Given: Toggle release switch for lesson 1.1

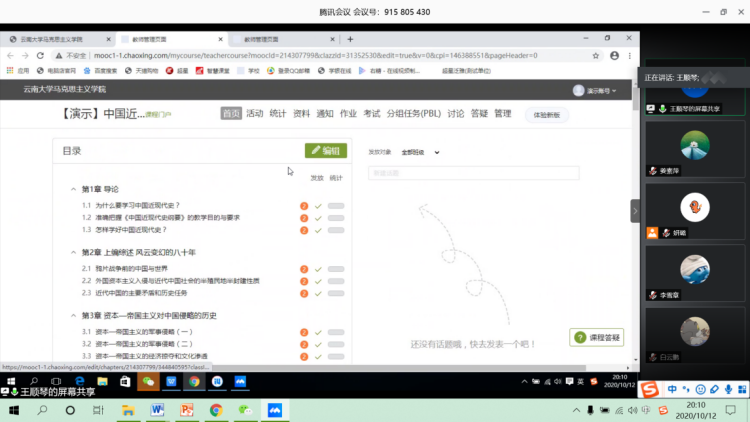Looking at the screenshot, I should (x=335, y=205).
